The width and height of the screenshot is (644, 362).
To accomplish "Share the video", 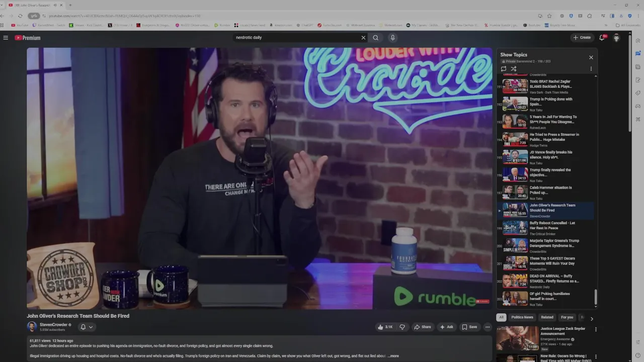I will coord(422,327).
